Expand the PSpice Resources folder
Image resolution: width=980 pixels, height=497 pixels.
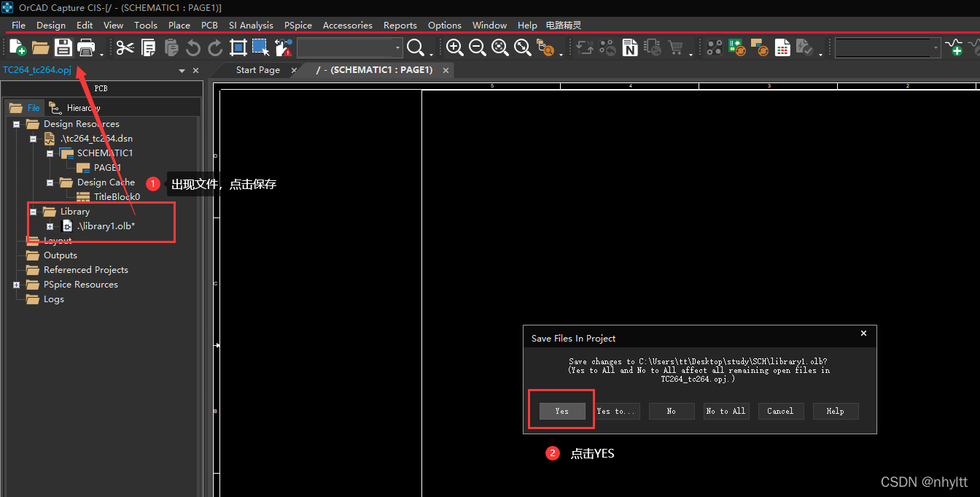16,285
